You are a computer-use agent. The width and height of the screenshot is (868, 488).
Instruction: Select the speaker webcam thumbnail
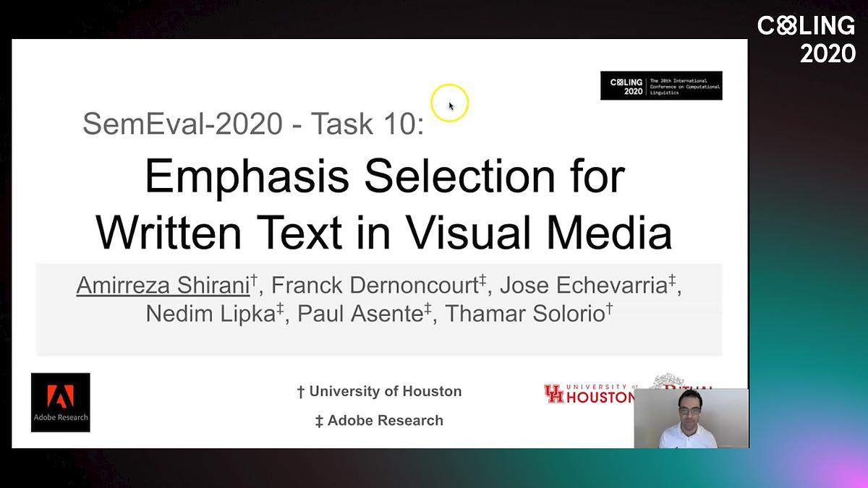pyautogui.click(x=691, y=419)
